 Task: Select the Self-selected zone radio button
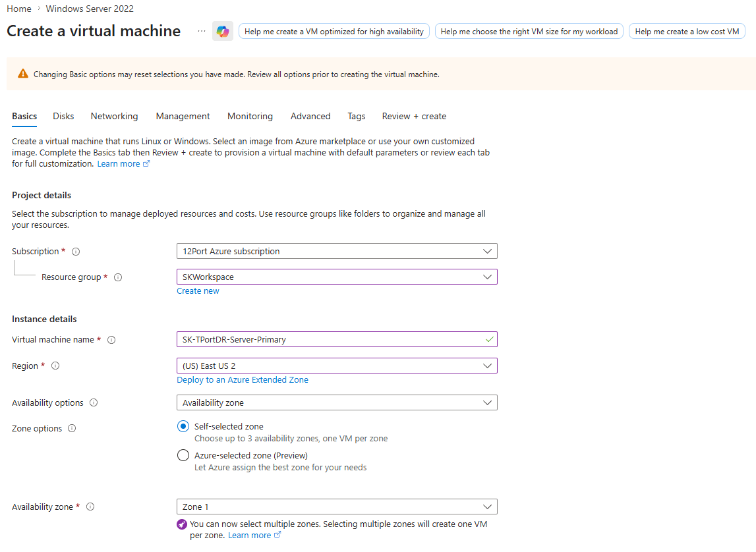(183, 426)
